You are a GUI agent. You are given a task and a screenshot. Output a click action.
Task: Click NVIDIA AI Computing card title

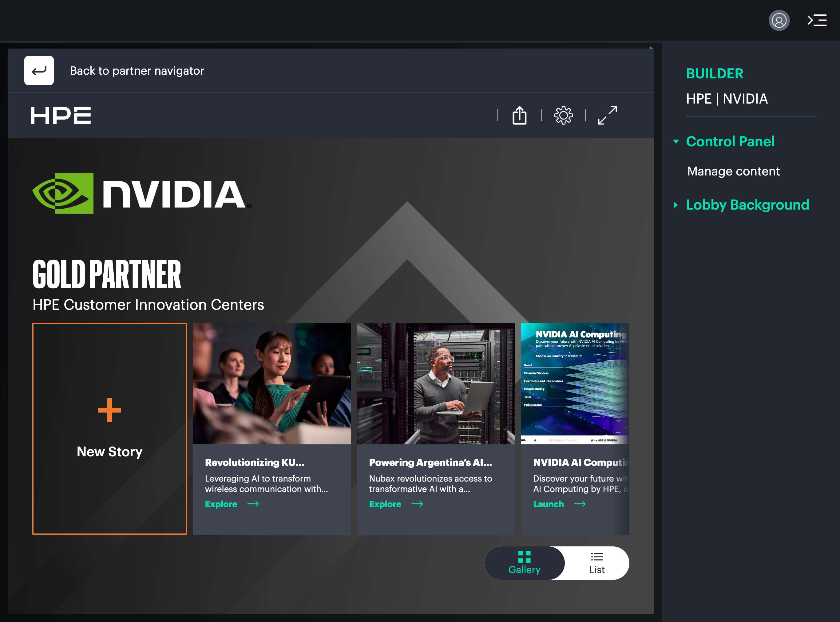pos(581,463)
